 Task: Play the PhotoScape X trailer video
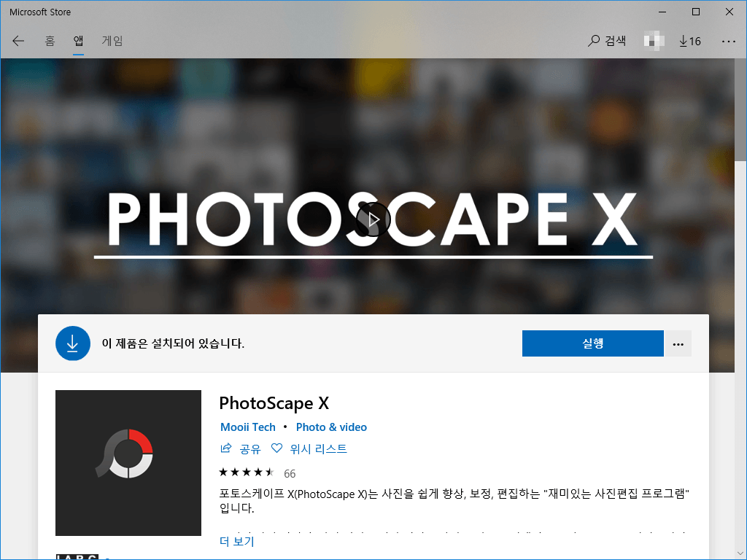[373, 219]
